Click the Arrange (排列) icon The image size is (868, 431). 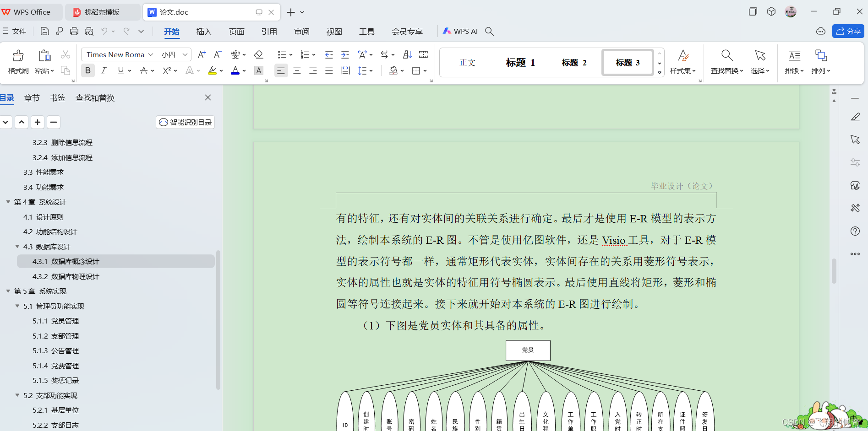[821, 55]
